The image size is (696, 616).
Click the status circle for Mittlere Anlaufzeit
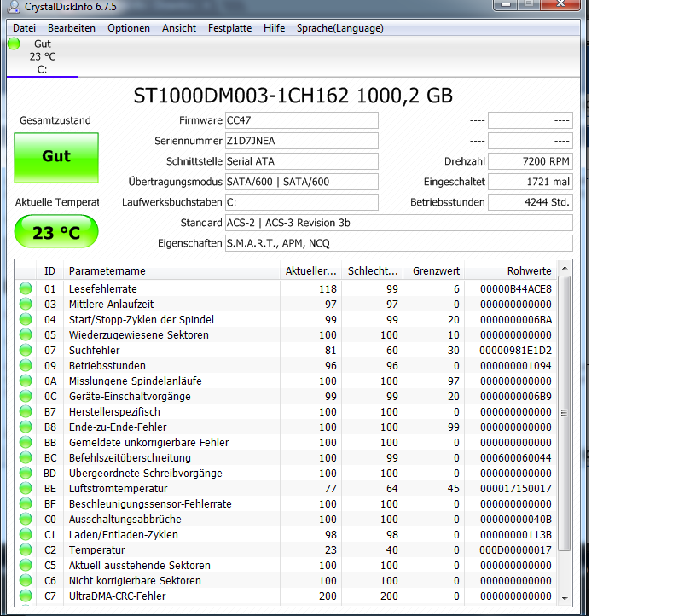[26, 304]
